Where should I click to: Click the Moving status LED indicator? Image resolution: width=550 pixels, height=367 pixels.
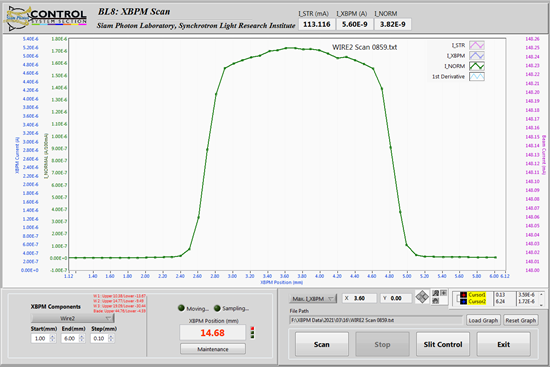pyautogui.click(x=181, y=308)
